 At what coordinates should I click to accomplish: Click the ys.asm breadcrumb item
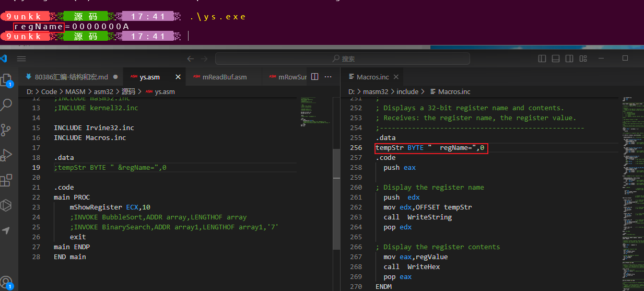tap(165, 91)
